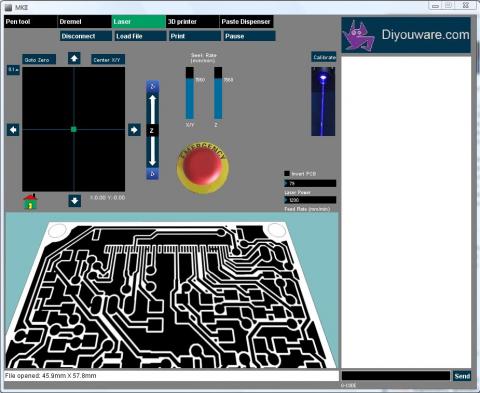Click the Z- lower button

(152, 174)
